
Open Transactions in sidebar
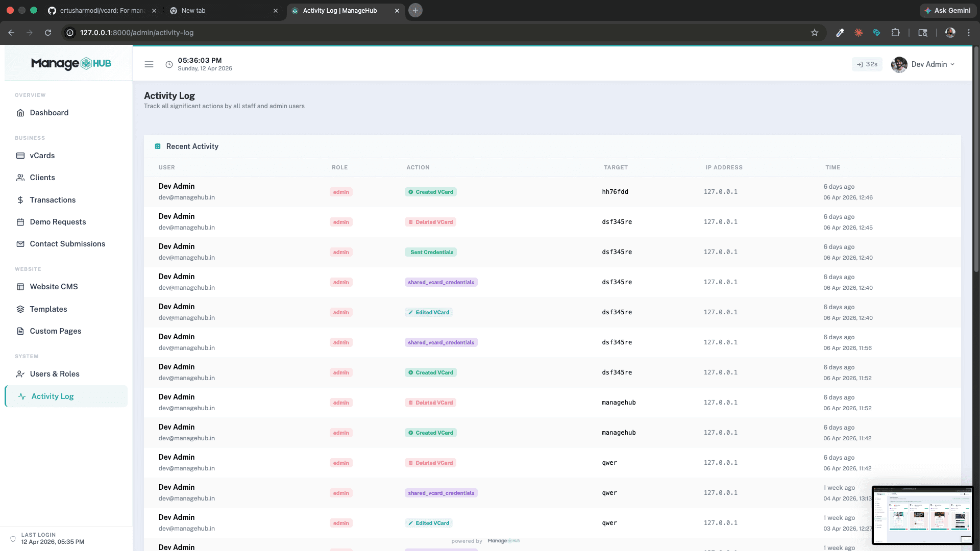(53, 200)
